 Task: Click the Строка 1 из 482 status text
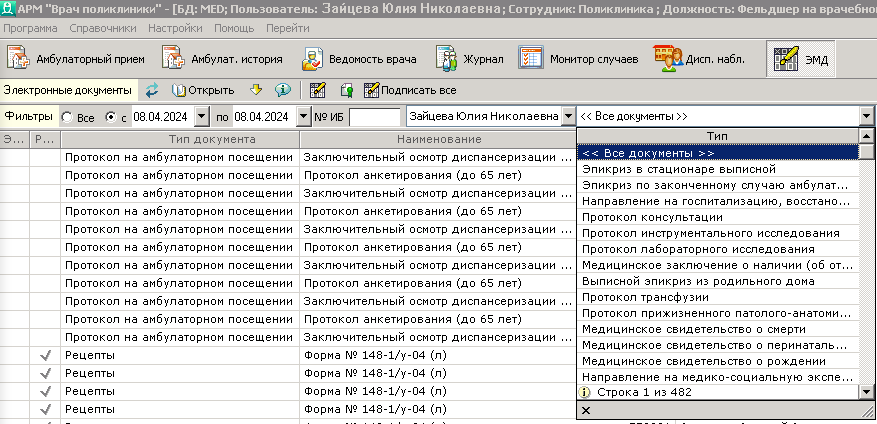(x=644, y=392)
